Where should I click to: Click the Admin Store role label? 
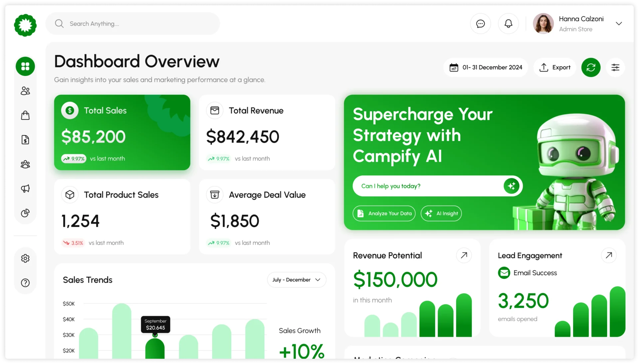pyautogui.click(x=575, y=29)
